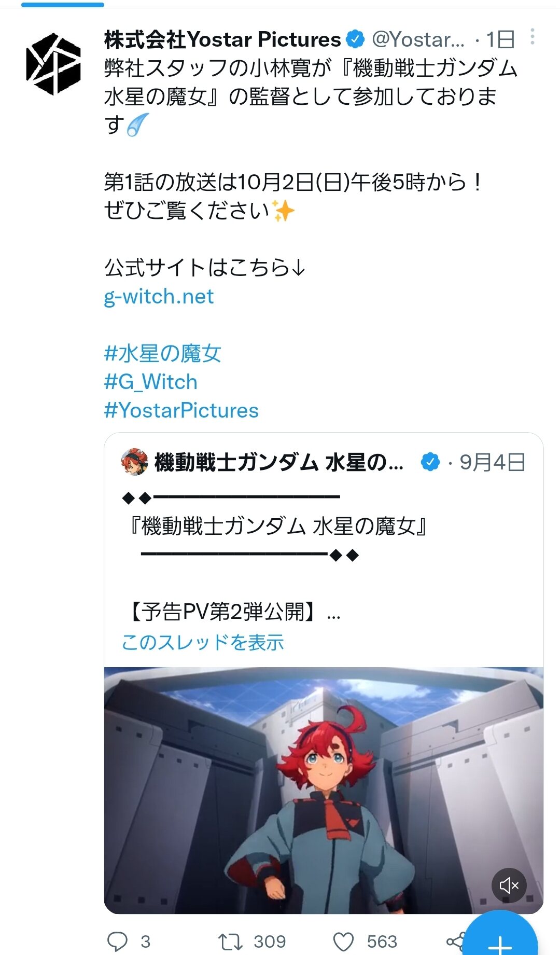
Task: Open the tweet's three-dot more menu
Action: (x=533, y=37)
